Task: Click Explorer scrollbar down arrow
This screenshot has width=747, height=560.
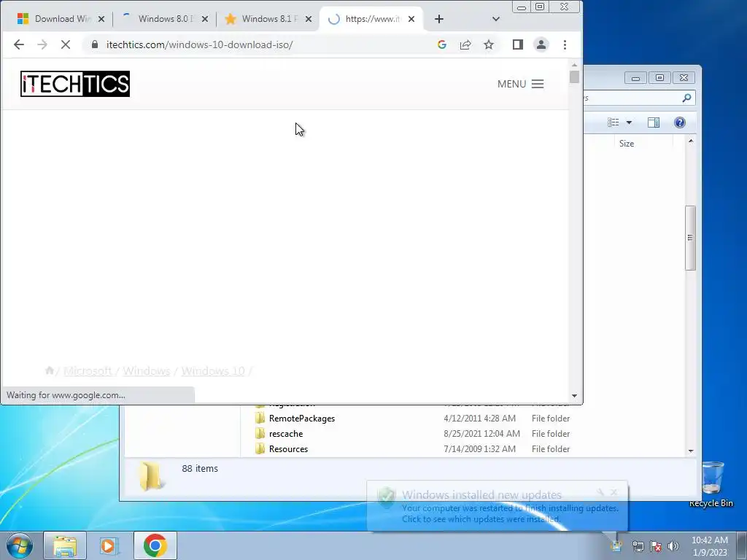Action: [x=691, y=451]
